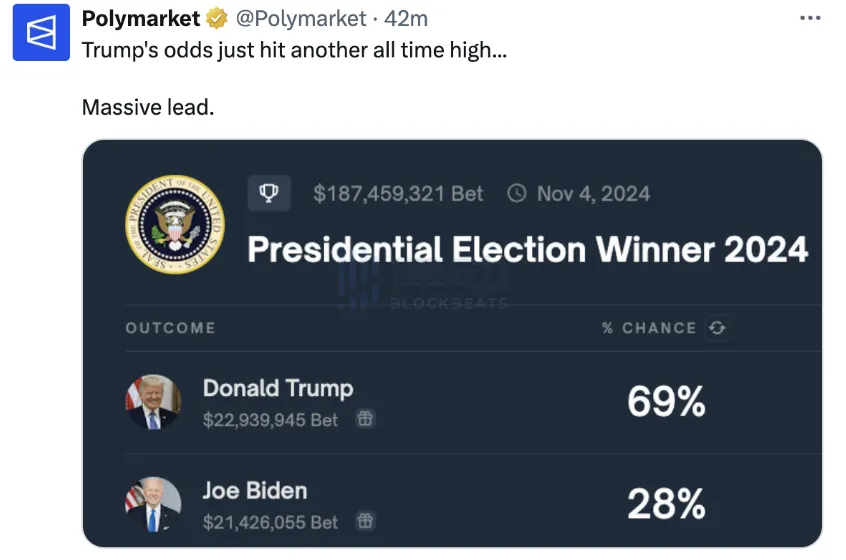Click the gift icon beside Biden's bet amount
Viewport: 846px width, 560px height.
click(x=366, y=521)
